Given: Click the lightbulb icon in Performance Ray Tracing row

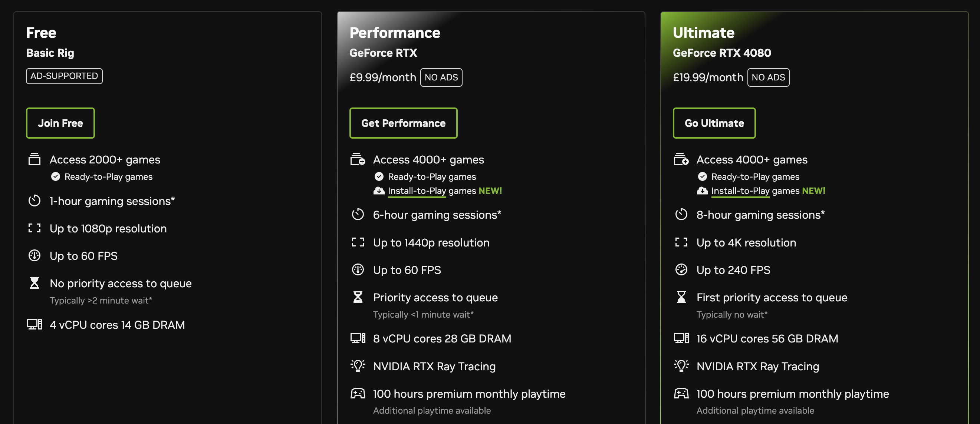Looking at the screenshot, I should (358, 366).
